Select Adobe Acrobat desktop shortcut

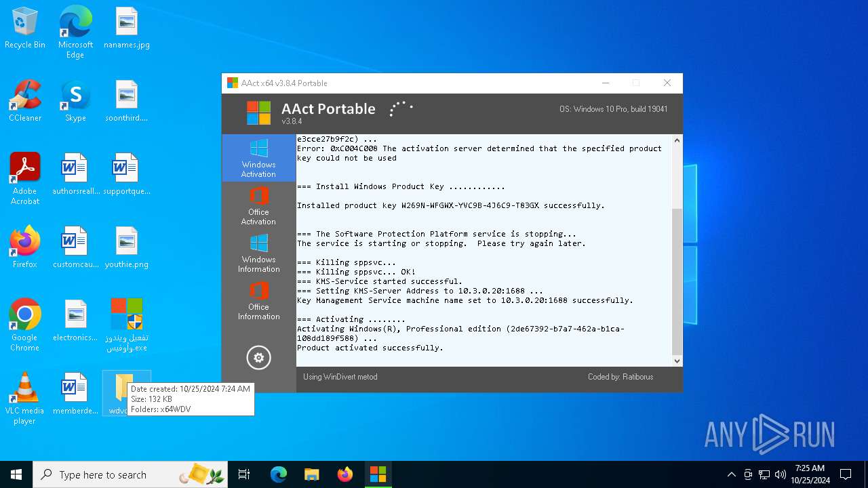[25, 179]
